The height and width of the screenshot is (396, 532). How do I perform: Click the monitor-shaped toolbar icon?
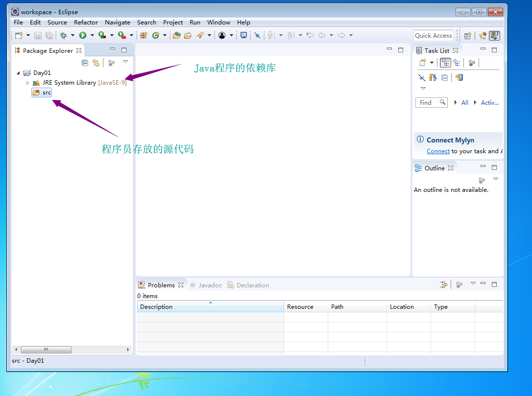click(243, 35)
